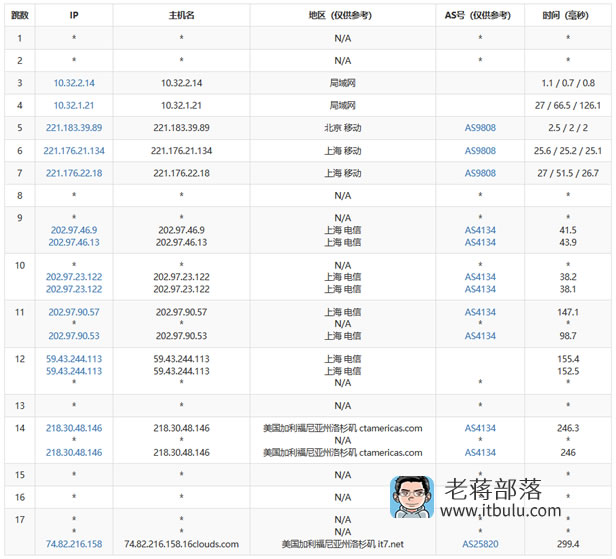Screen dimensions: 616x559
Task: Select the 155.4 time value
Action: (568, 359)
